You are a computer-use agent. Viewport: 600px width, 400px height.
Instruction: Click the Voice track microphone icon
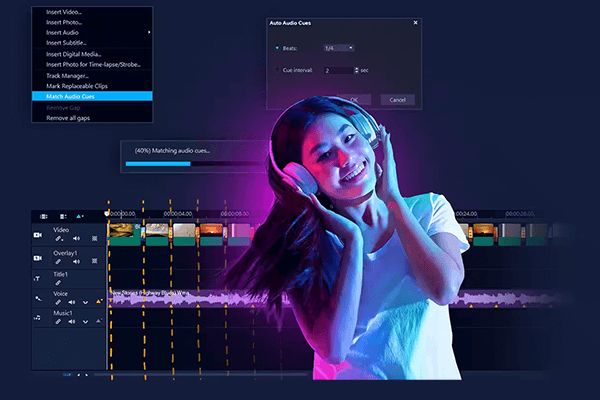click(x=37, y=298)
